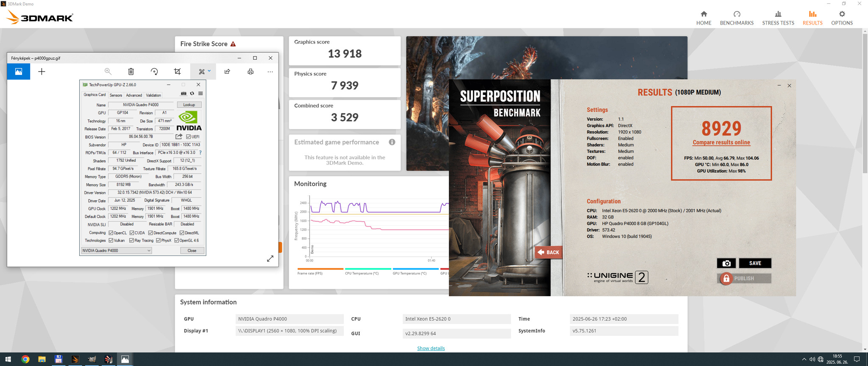Click the plus add-to icon in Photos
Viewport: 868px width, 366px height.
click(x=42, y=72)
